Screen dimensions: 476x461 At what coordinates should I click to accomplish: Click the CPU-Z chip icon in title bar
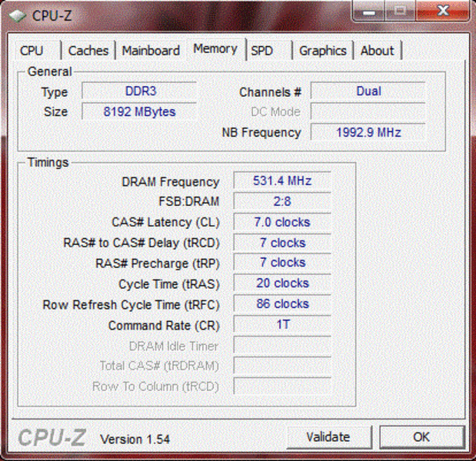tap(17, 16)
